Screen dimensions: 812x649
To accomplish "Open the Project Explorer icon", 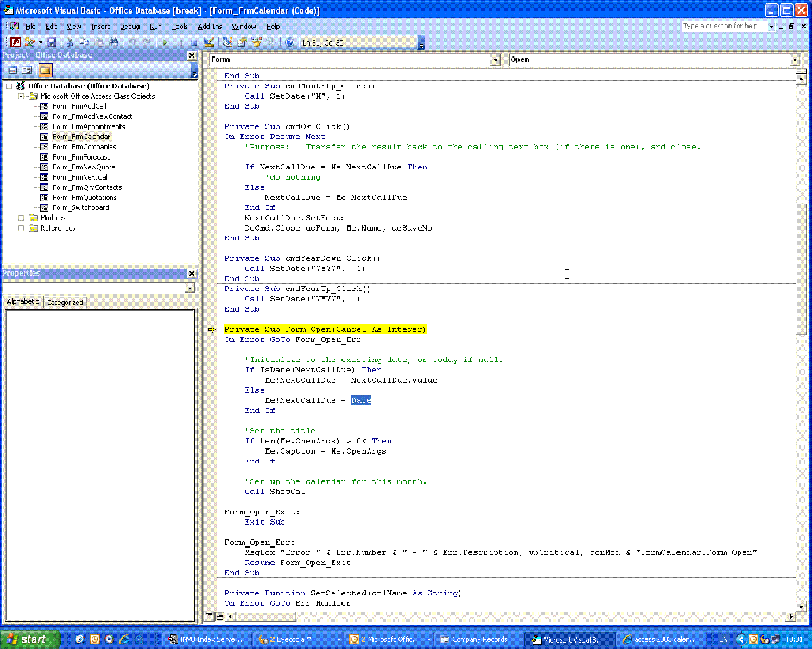I will tap(228, 42).
